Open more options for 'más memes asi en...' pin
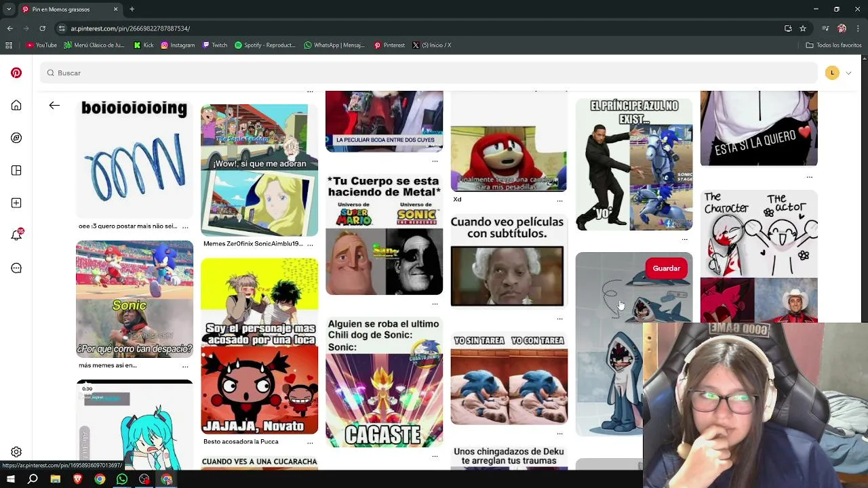Screen dimensions: 868x488 pos(185,365)
